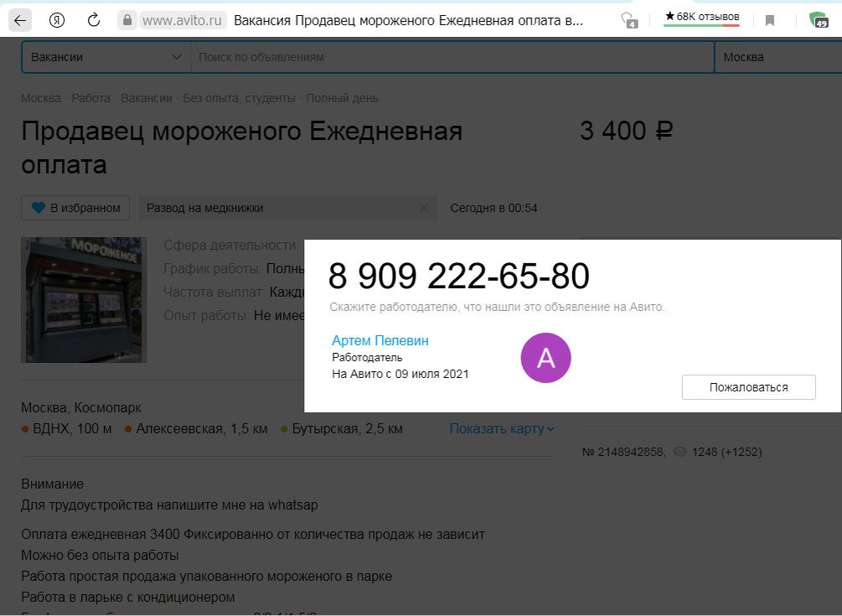
Task: Click the ВДНХ, 100 м metro station
Action: pyautogui.click(x=66, y=428)
